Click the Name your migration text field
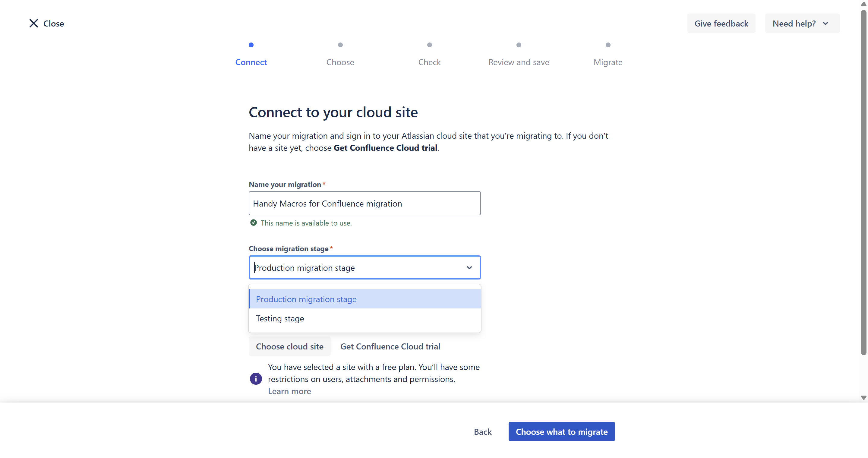868x458 pixels. coord(365,203)
